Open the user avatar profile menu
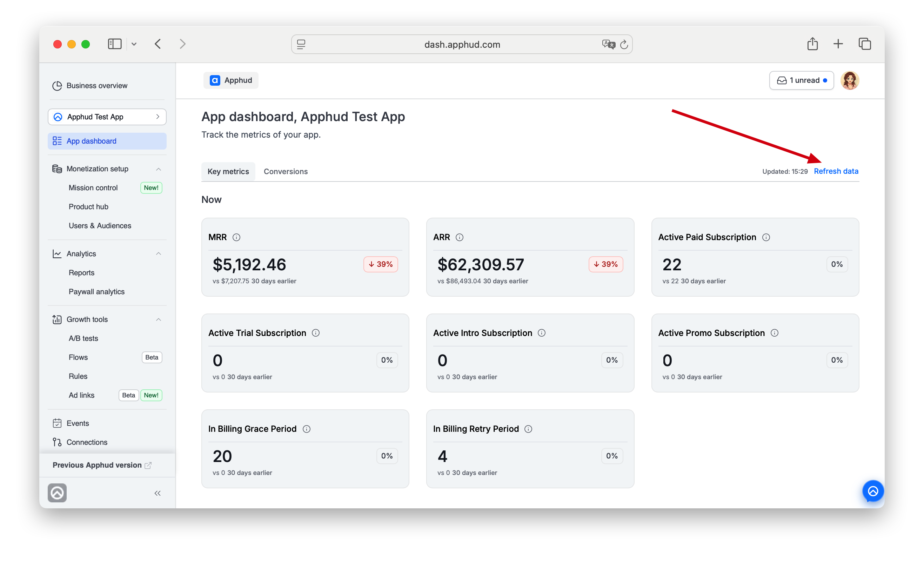Screen dimensions: 924x561 [850, 80]
